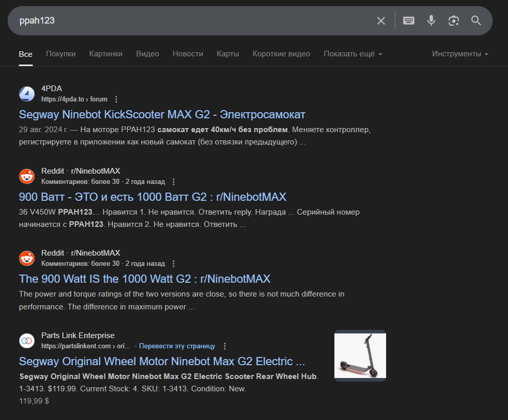The height and width of the screenshot is (420, 508).
Task: Submit search with the magnifier icon
Action: (476, 20)
